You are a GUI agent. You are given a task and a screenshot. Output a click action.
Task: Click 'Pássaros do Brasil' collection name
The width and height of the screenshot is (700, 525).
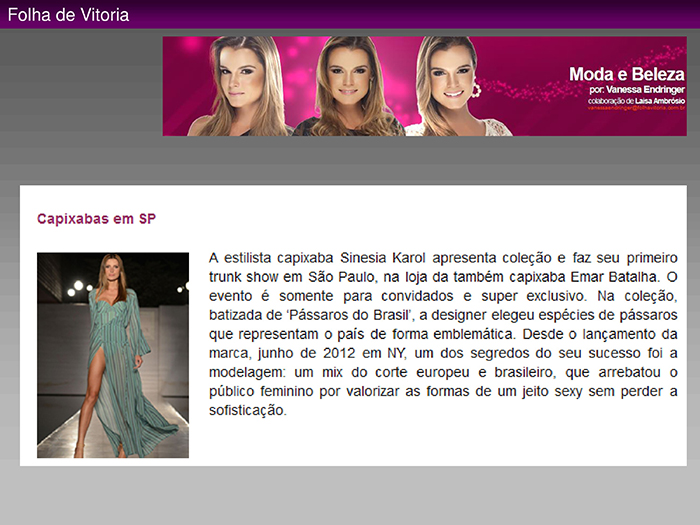click(x=350, y=315)
